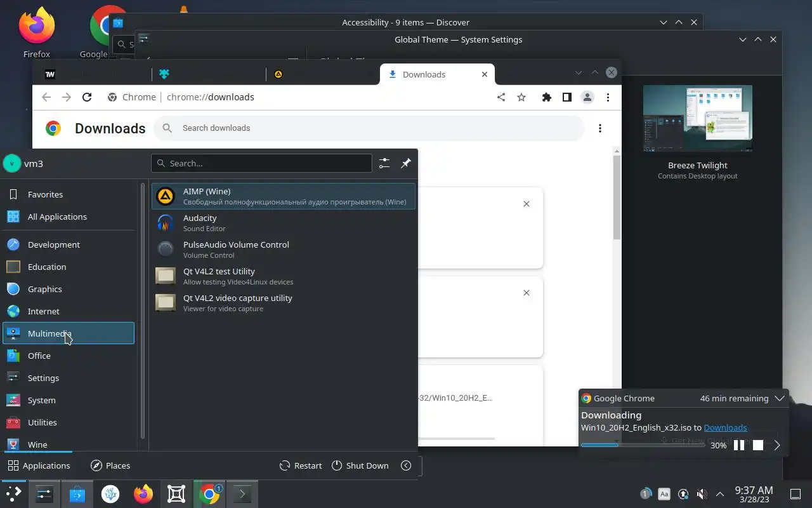Image resolution: width=812 pixels, height=508 pixels.
Task: Open the Settings category in launcher
Action: tap(69, 378)
